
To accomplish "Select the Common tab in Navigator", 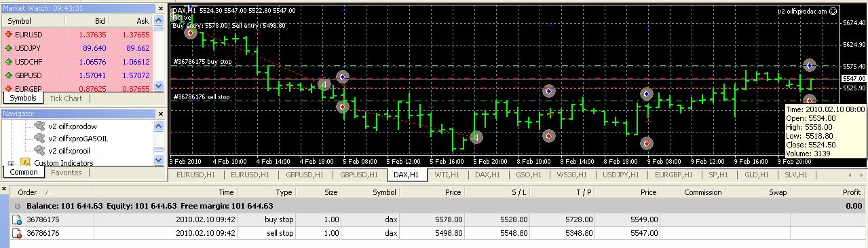I will tap(23, 173).
